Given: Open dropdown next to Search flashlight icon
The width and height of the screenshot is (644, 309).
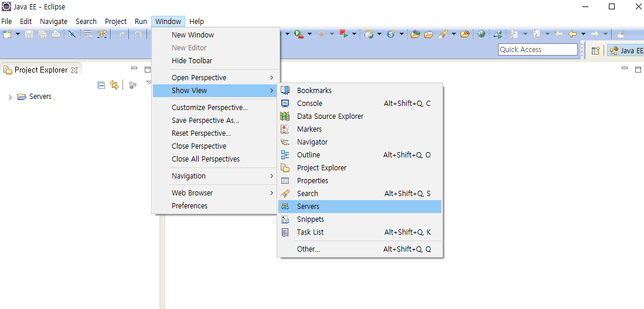Looking at the screenshot, I should (x=454, y=34).
